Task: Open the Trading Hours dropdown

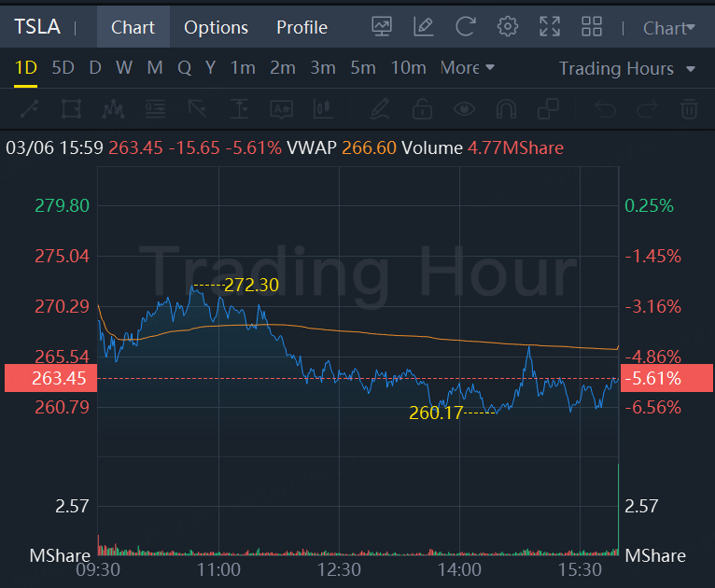Action: pos(627,68)
